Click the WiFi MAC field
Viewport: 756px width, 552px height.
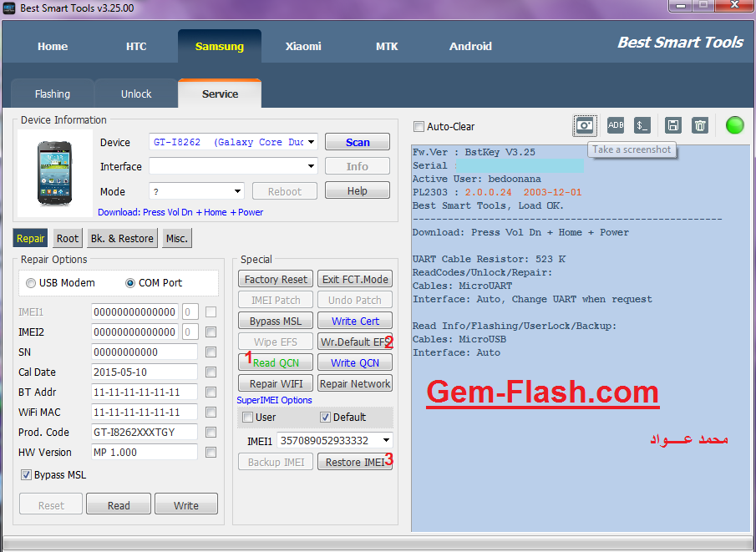click(145, 413)
